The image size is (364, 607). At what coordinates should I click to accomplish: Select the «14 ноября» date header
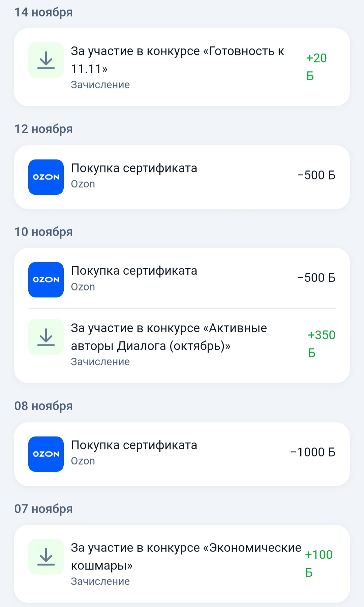click(43, 12)
